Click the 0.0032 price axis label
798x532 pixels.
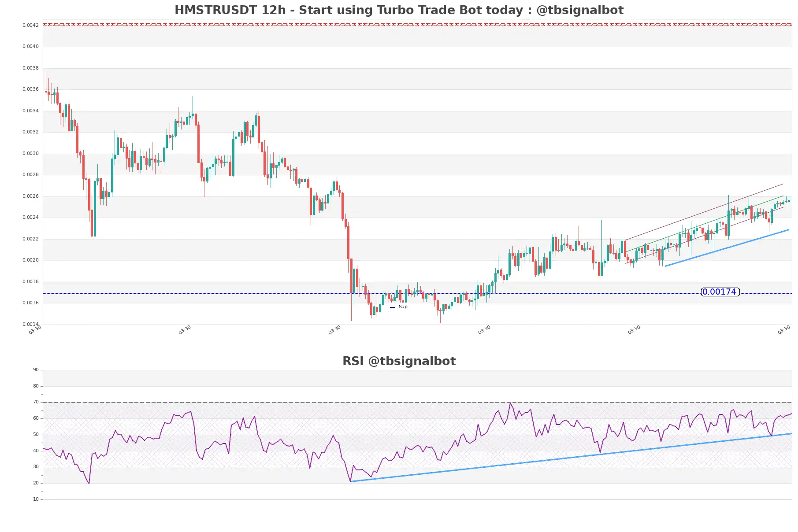(x=30, y=132)
